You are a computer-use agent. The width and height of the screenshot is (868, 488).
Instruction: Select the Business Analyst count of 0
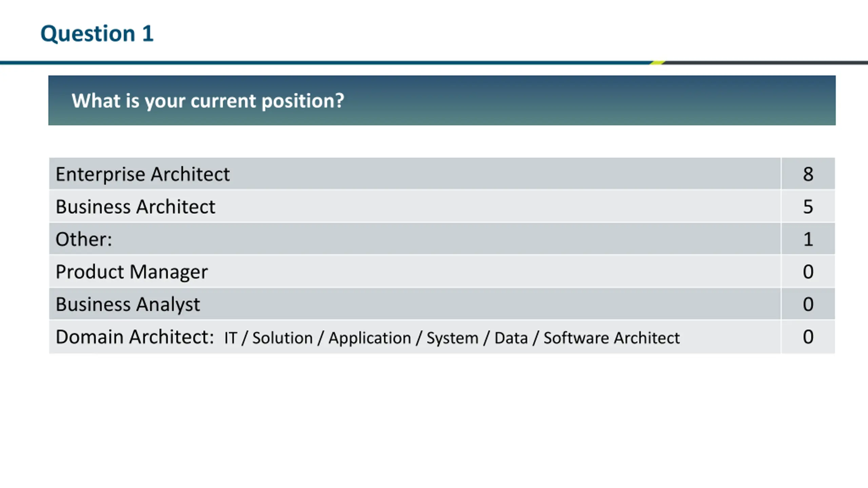tap(808, 304)
